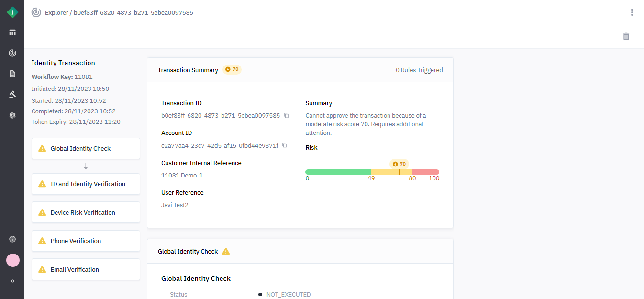Screen dimensions: 644x299
Task: Open the gavel rules icon in sidebar
Action: 12,94
